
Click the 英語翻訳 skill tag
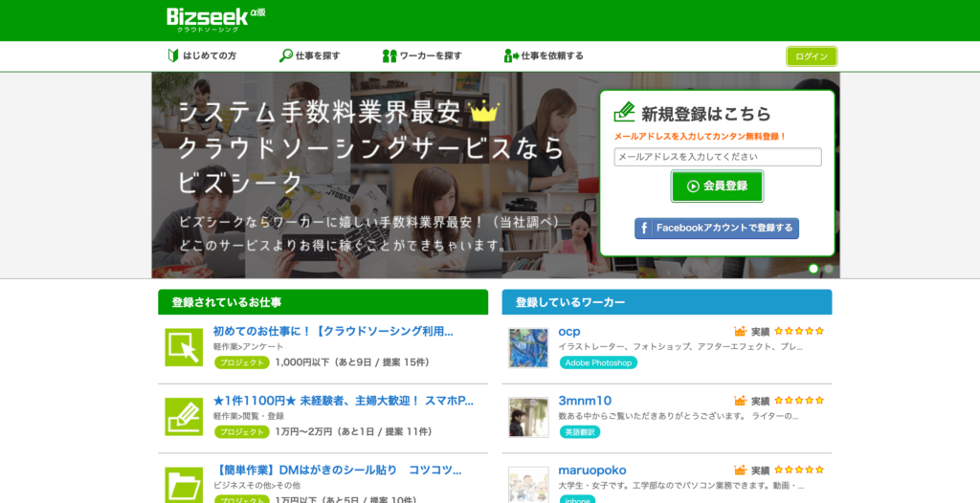pos(579,432)
